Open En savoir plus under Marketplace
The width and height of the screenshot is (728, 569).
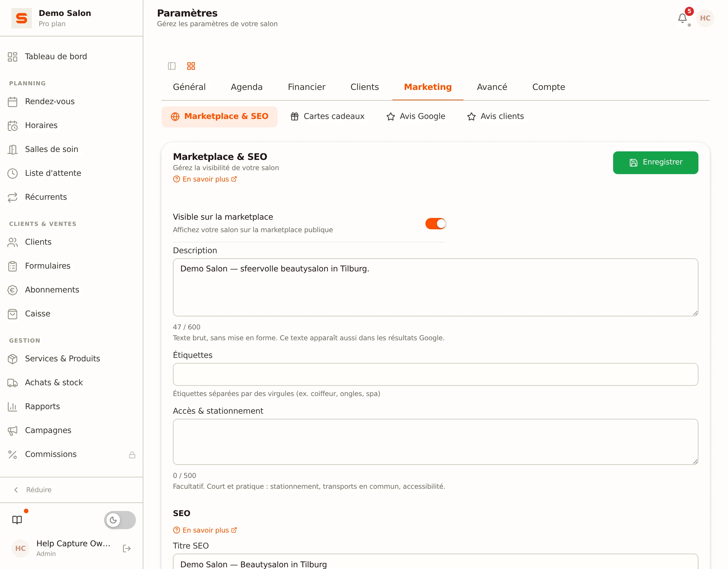pyautogui.click(x=205, y=179)
